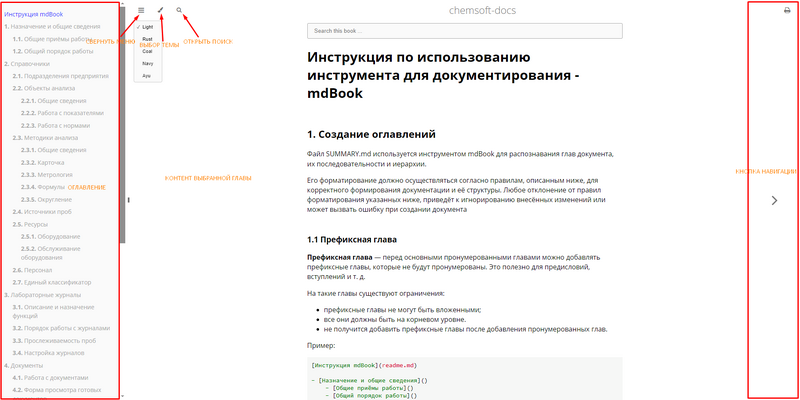
Task: Open chapter 4 'Документы'
Action: click(23, 365)
